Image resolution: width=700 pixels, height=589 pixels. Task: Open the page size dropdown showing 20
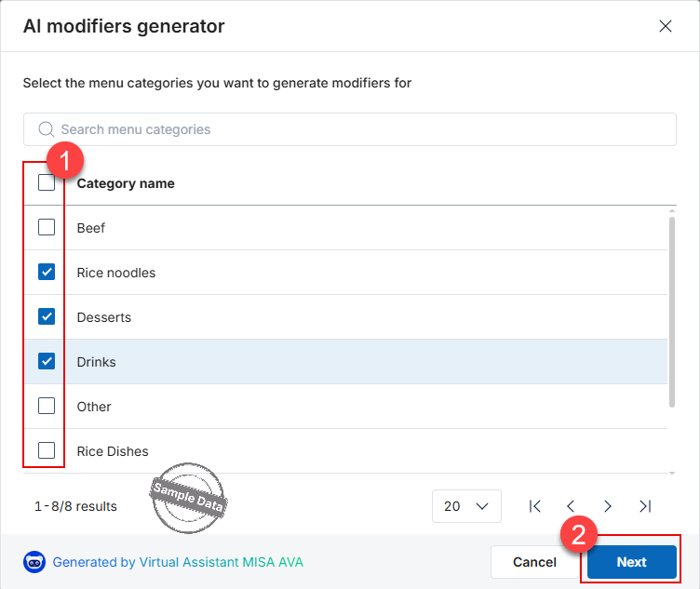(x=466, y=506)
